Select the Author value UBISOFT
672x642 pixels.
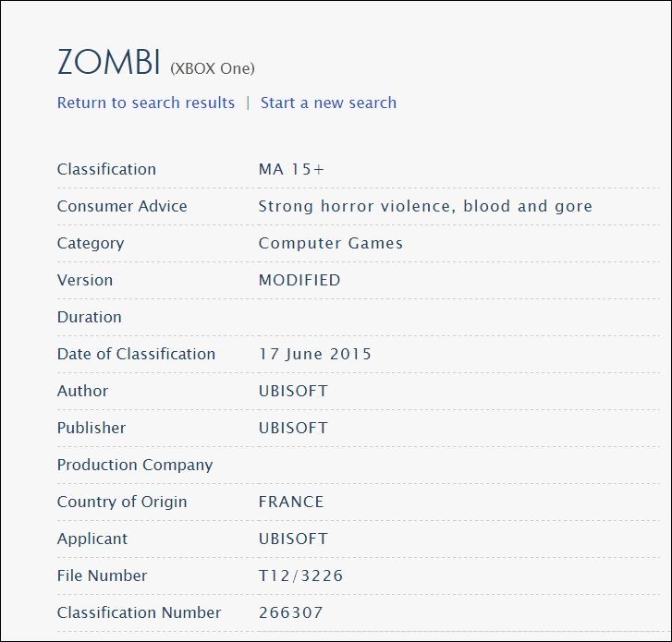tap(293, 391)
